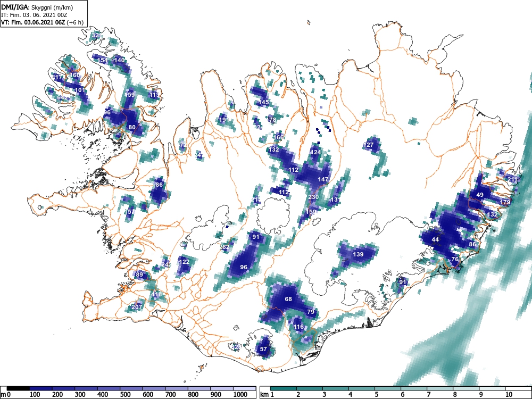The height and width of the screenshot is (399, 532).
Task: Select the dark navy 100–200 m legend swatch
Action: click(x=41, y=388)
